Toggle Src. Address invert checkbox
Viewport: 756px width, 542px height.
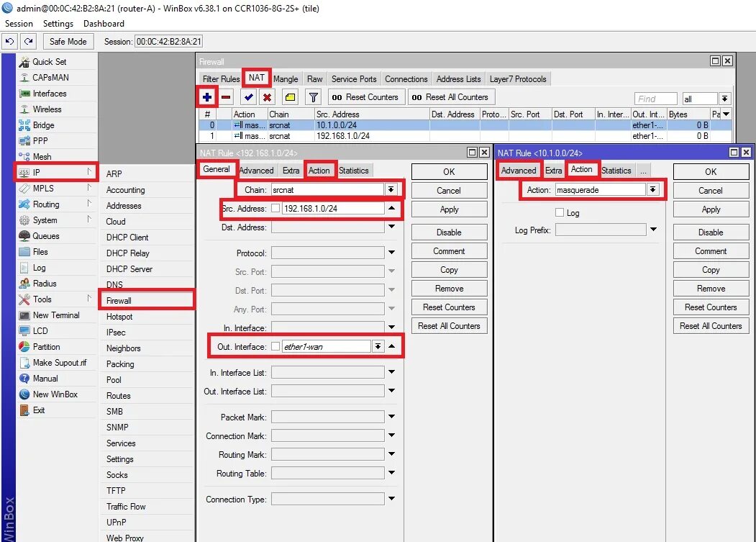pos(275,209)
